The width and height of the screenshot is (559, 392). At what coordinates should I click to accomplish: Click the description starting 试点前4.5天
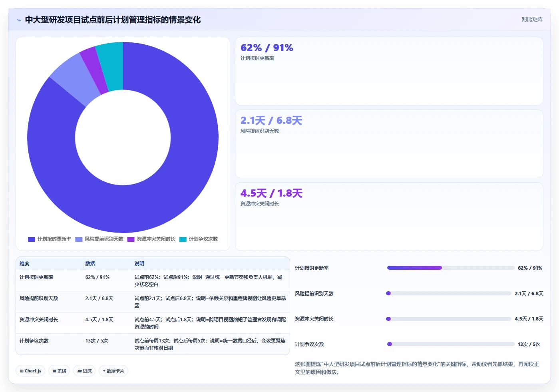coord(210,323)
